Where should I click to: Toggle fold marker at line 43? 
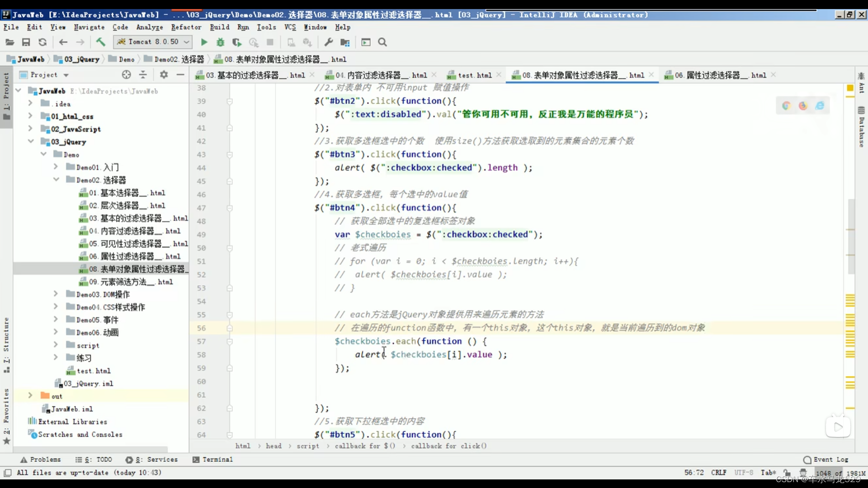[x=230, y=155]
